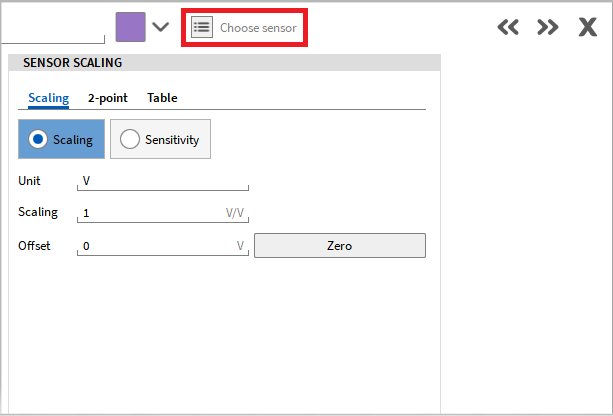This screenshot has width=613, height=416.
Task: Click the SENSOR SCALING section header
Action: tap(73, 63)
